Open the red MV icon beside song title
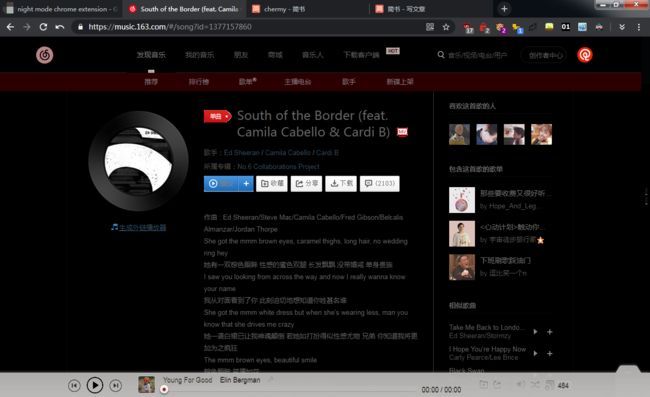650x397 pixels. coord(402,132)
